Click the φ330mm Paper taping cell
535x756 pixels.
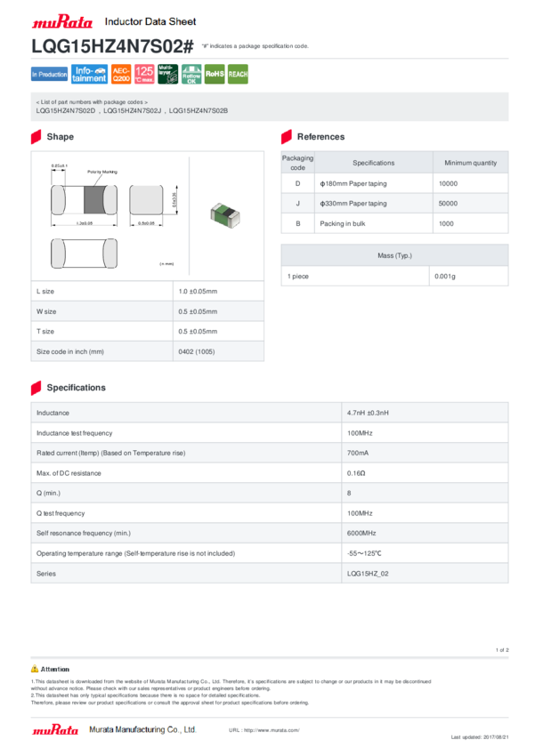(373, 204)
